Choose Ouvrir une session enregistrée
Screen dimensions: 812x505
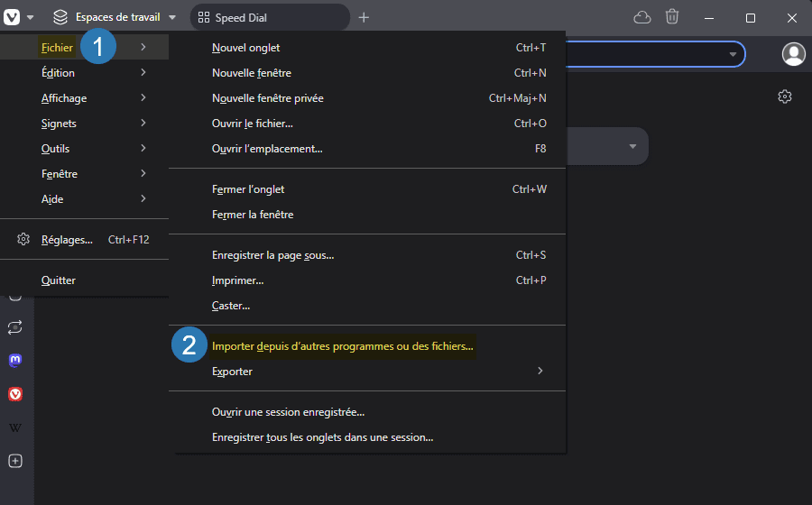[x=367, y=412]
